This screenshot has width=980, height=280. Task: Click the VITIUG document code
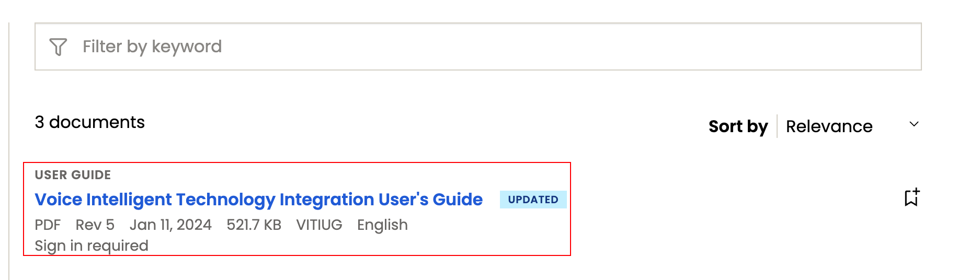319,225
